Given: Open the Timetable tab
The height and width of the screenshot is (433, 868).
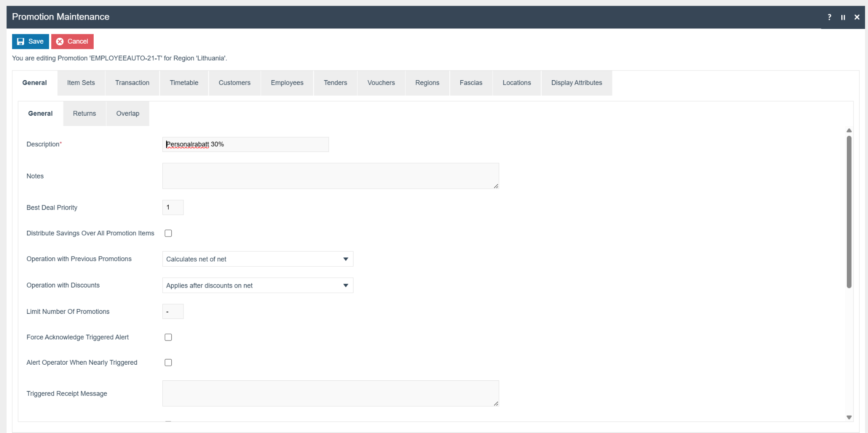Looking at the screenshot, I should point(184,83).
